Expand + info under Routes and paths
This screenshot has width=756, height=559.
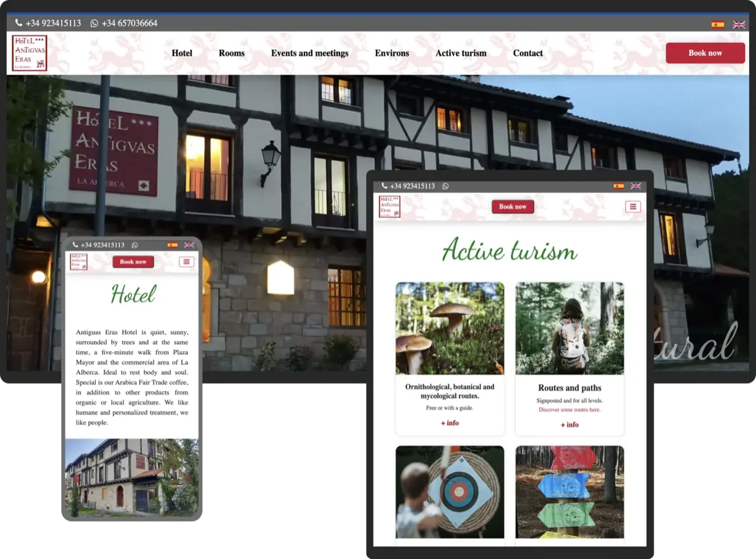point(570,425)
